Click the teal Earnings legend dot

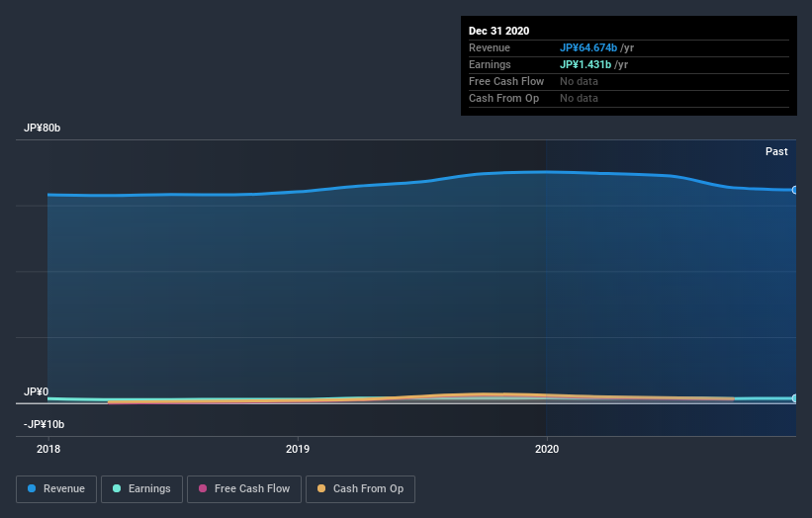(117, 488)
